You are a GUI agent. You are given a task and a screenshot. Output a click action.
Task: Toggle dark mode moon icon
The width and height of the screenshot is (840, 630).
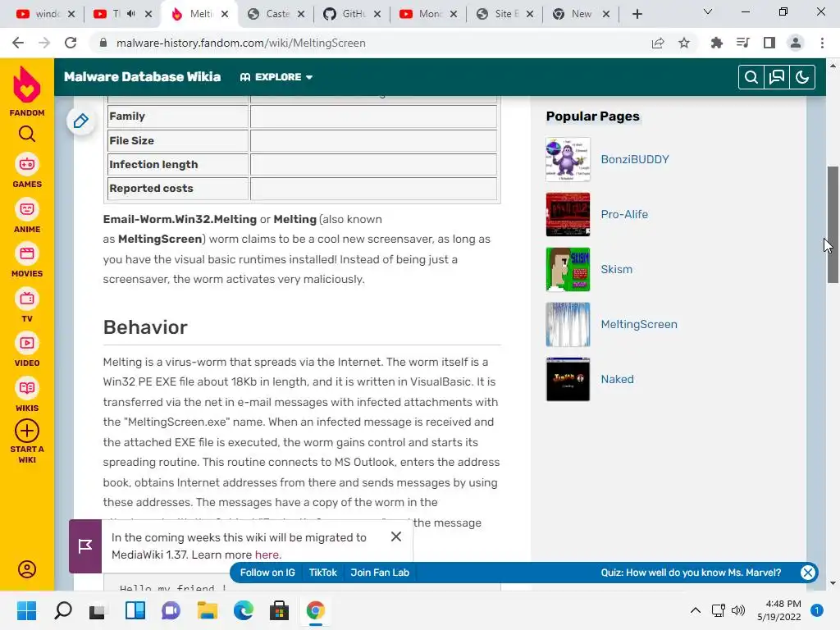[x=802, y=77]
